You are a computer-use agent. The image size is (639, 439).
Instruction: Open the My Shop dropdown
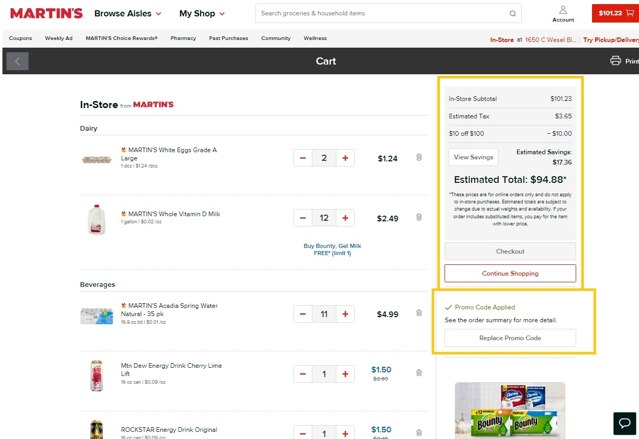pyautogui.click(x=202, y=13)
